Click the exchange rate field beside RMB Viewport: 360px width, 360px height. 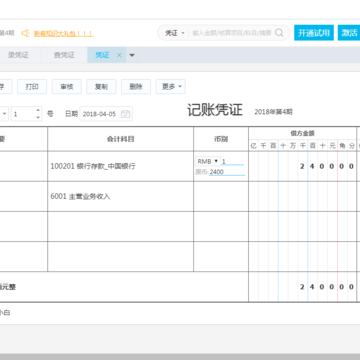tap(233, 161)
